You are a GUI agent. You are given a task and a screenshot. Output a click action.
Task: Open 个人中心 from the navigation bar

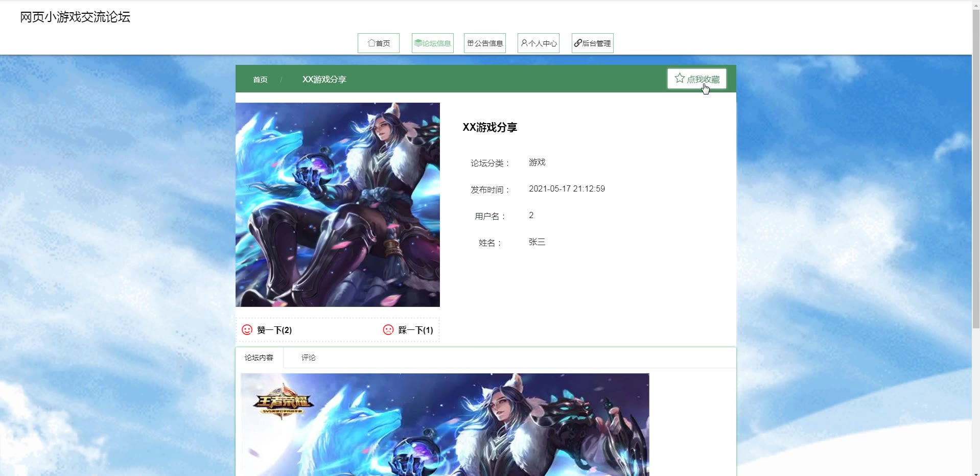coord(539,43)
